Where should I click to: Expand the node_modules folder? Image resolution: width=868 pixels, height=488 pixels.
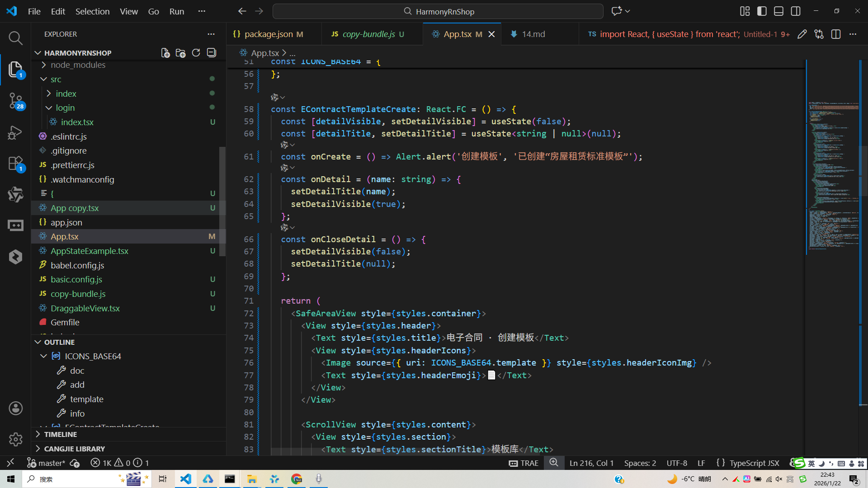tap(78, 65)
